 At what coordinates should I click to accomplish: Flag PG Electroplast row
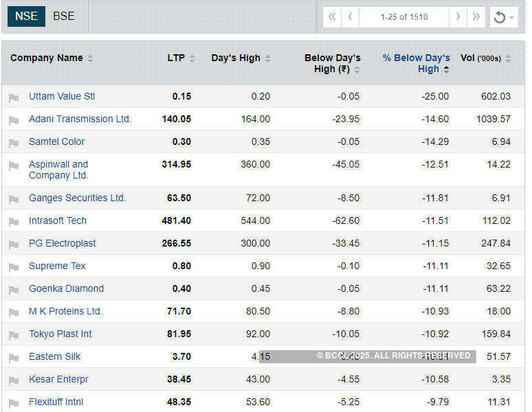click(14, 244)
